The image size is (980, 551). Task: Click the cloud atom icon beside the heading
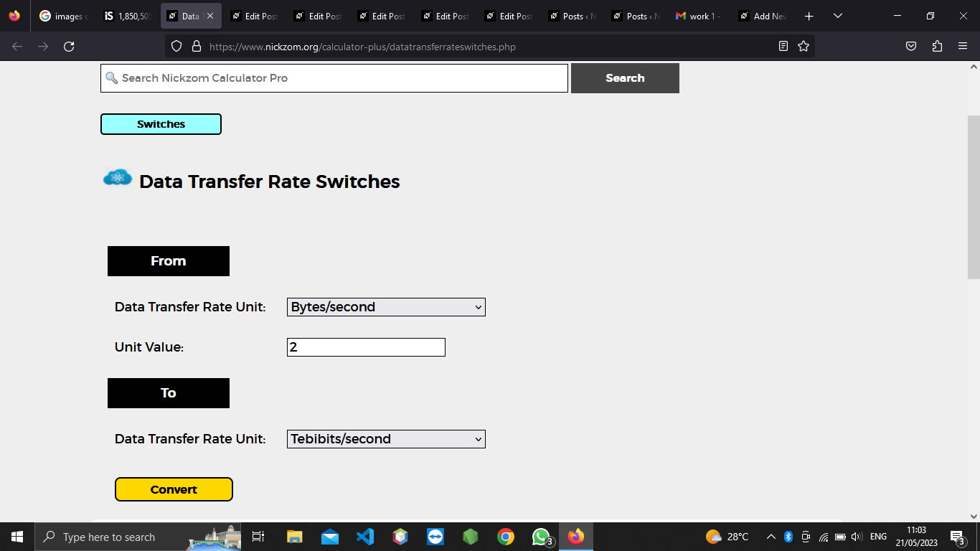(x=118, y=178)
